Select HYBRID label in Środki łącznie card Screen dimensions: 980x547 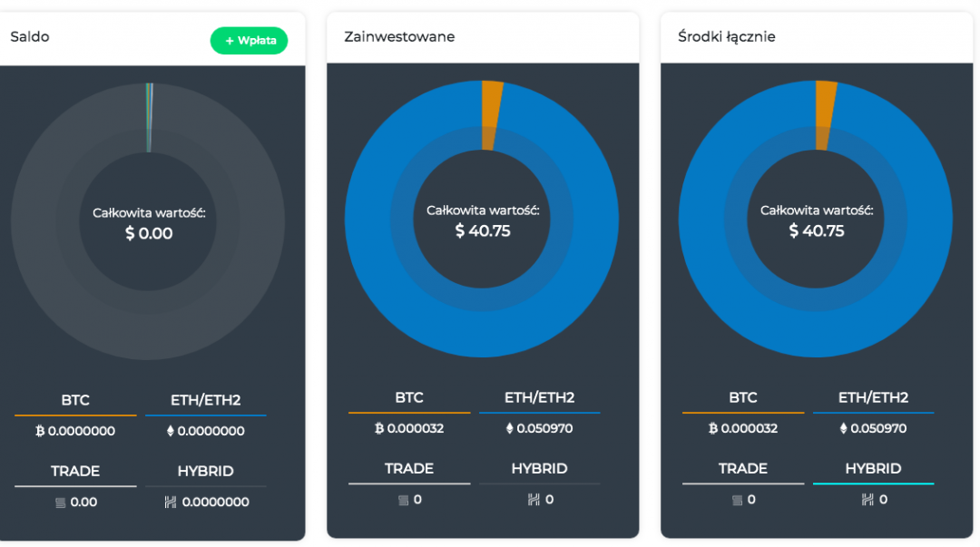point(873,468)
